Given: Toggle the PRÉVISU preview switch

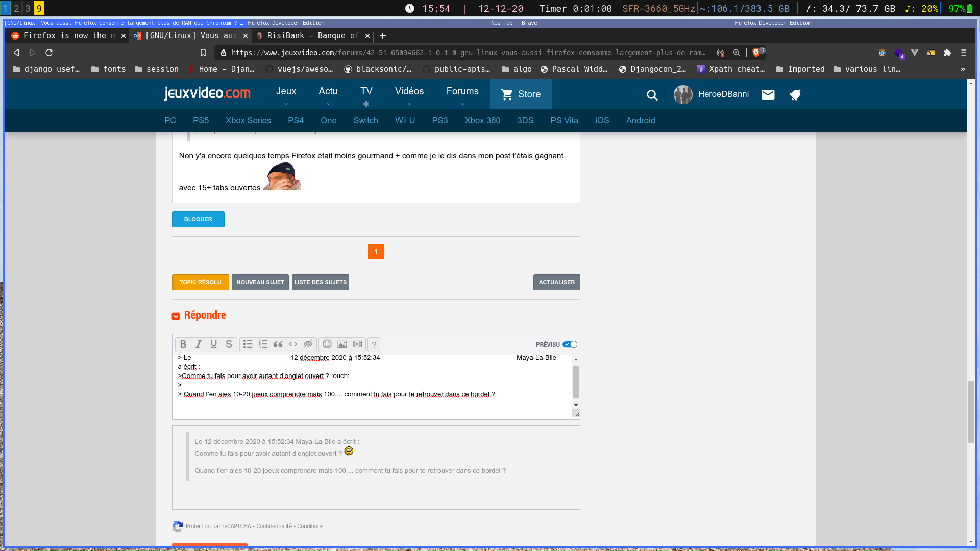Looking at the screenshot, I should coord(570,345).
